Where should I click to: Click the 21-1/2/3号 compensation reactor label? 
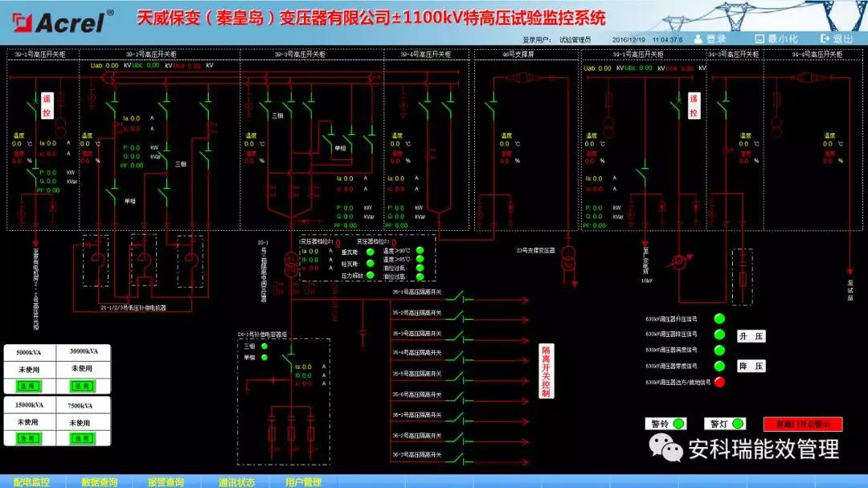(133, 307)
